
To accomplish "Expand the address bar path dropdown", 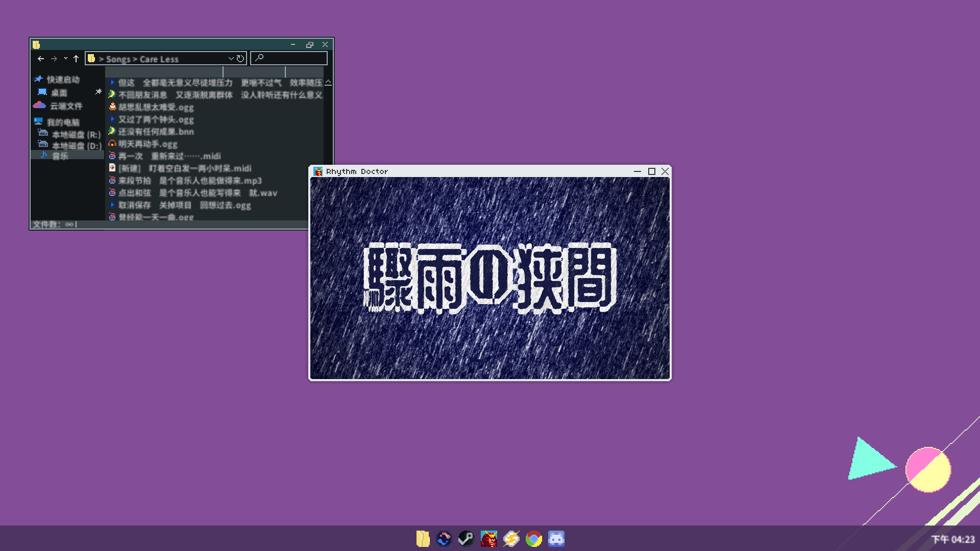I will pyautogui.click(x=231, y=59).
